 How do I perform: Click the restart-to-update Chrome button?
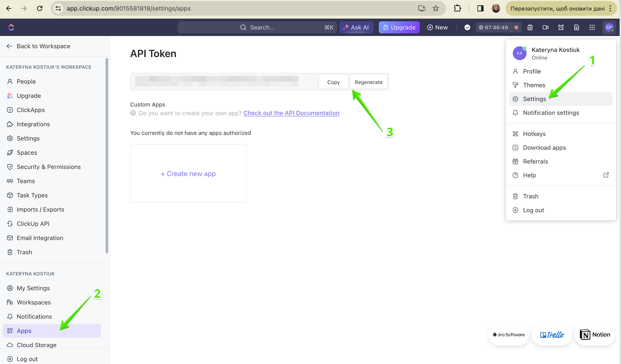pyautogui.click(x=557, y=8)
